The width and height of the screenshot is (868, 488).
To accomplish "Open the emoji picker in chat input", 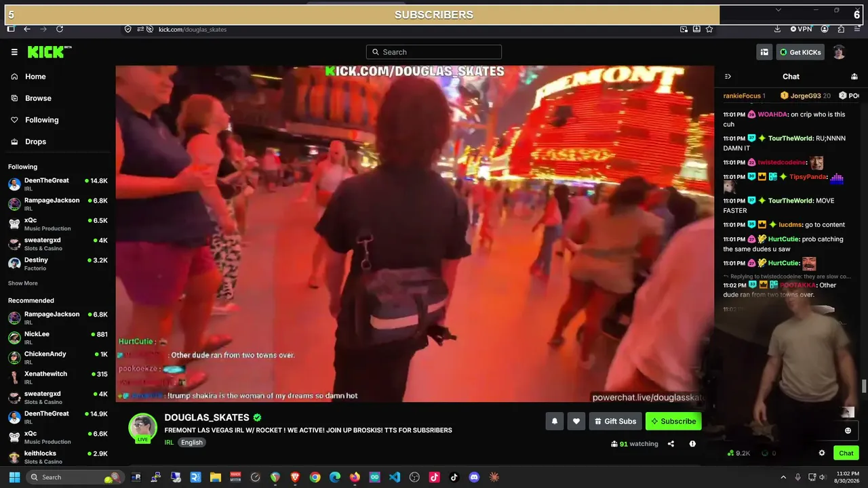I will pyautogui.click(x=848, y=430).
